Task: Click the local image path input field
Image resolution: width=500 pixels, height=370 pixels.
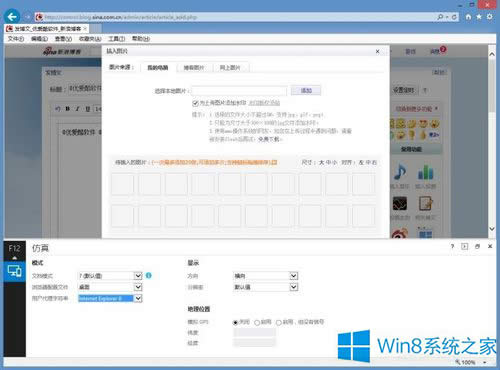Action: tap(239, 91)
